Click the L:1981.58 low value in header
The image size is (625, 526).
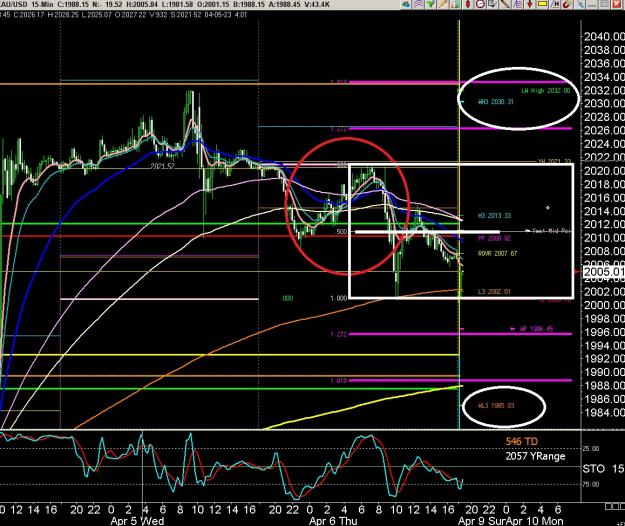178,5
